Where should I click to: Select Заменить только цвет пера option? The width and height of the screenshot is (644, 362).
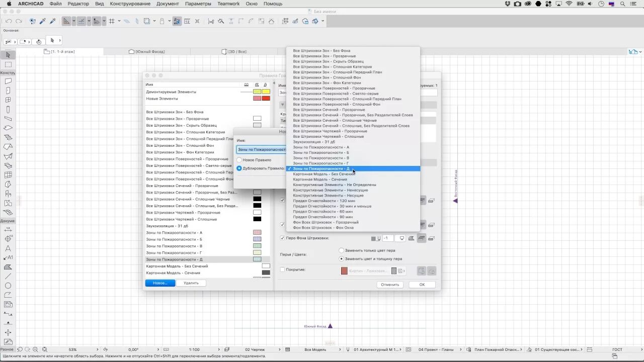[342, 250]
